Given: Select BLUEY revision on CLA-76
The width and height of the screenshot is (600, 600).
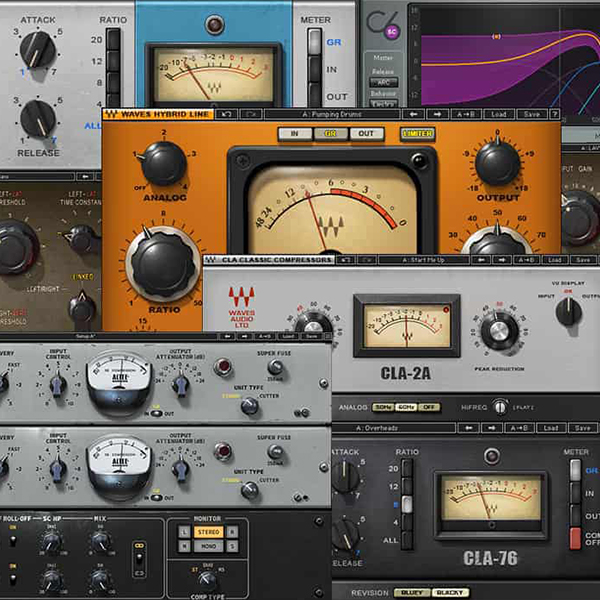Looking at the screenshot, I should point(412,592).
